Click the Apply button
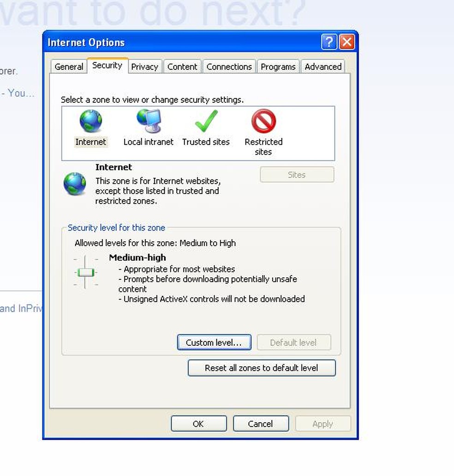 [323, 423]
